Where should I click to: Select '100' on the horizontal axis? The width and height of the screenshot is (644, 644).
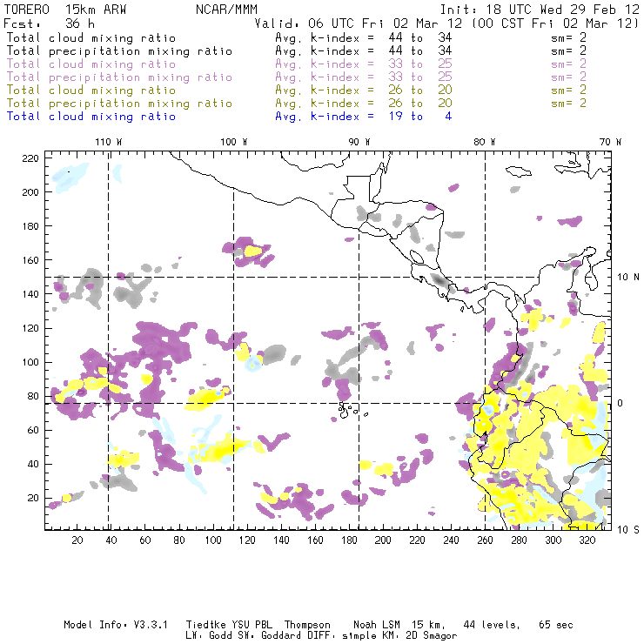click(213, 540)
